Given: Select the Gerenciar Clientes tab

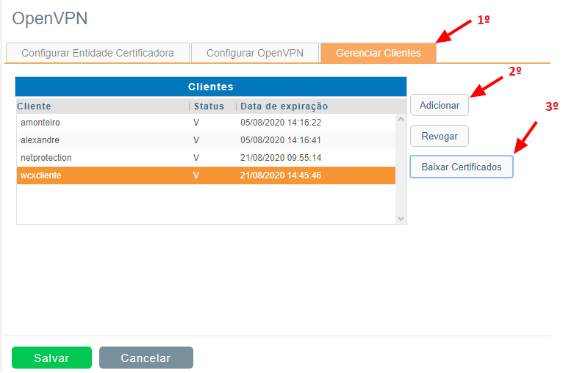Looking at the screenshot, I should (378, 53).
